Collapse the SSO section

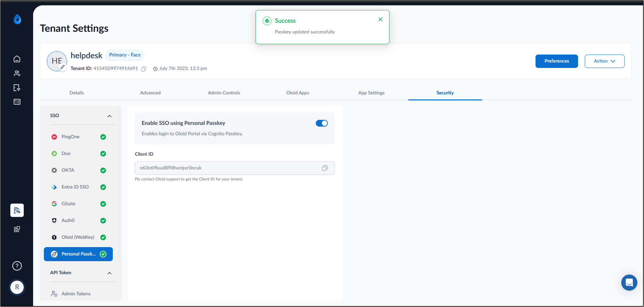point(109,116)
